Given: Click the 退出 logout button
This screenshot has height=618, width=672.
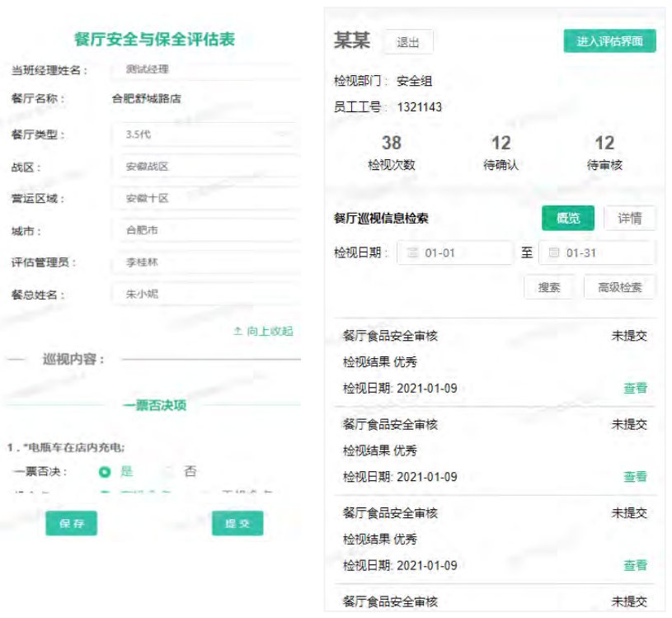Looking at the screenshot, I should 408,42.
